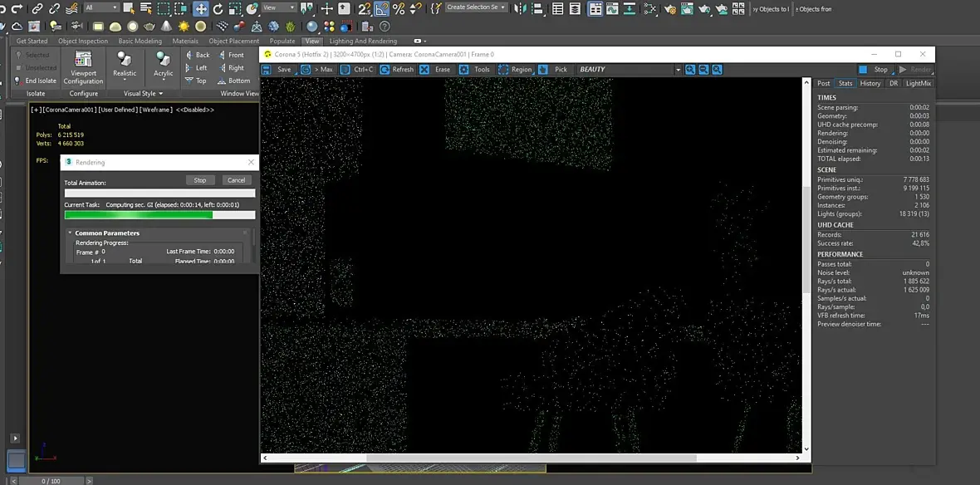Cancel the render in Rendering dialog
Screen dimensions: 980x485
(236, 180)
